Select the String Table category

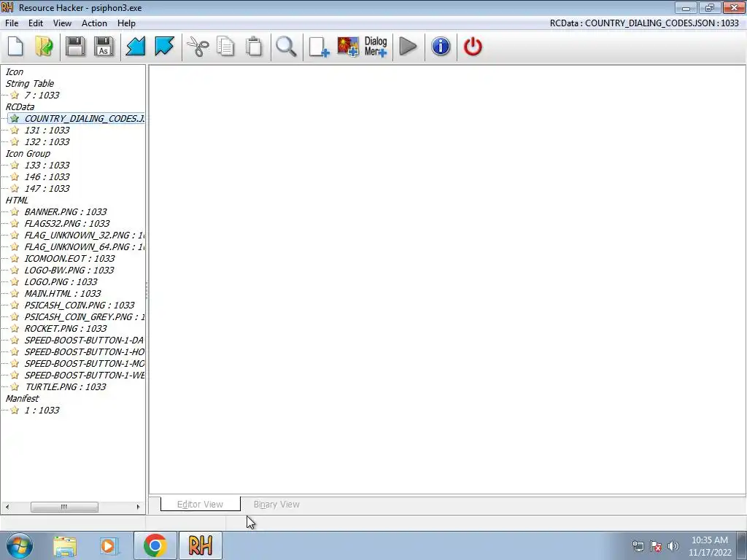(29, 83)
